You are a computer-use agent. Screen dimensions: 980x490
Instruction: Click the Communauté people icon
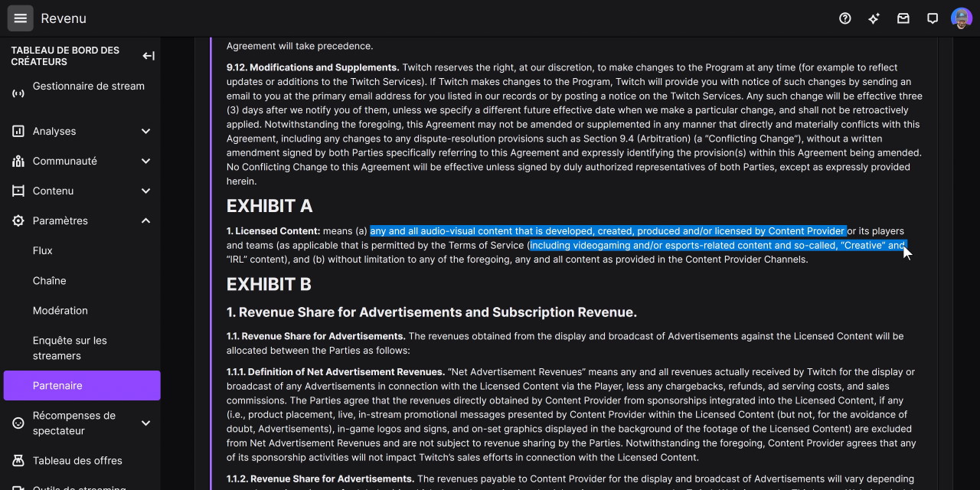tap(18, 161)
